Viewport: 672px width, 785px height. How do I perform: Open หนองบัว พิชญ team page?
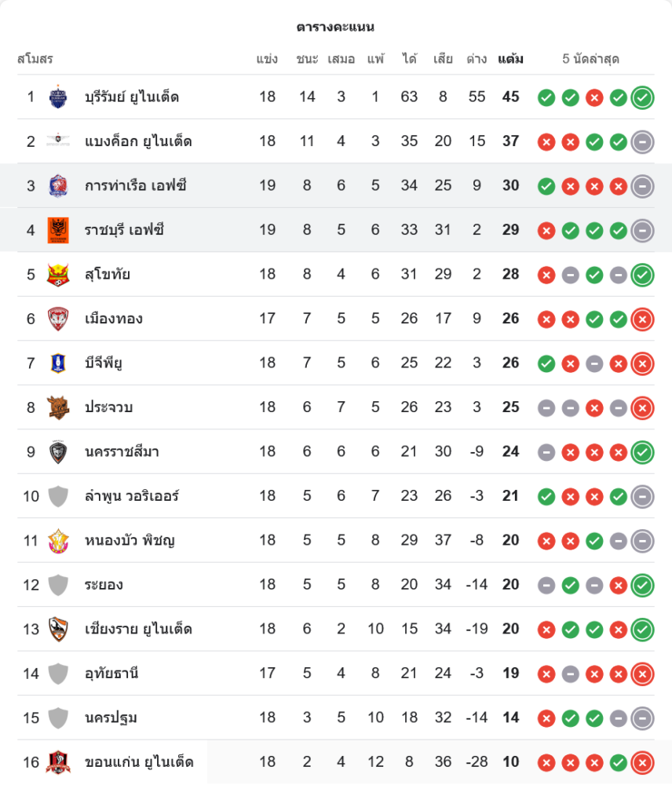(x=130, y=540)
